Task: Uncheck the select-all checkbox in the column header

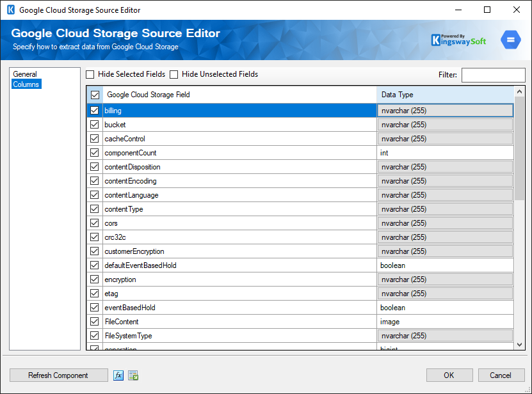Action: click(x=94, y=94)
